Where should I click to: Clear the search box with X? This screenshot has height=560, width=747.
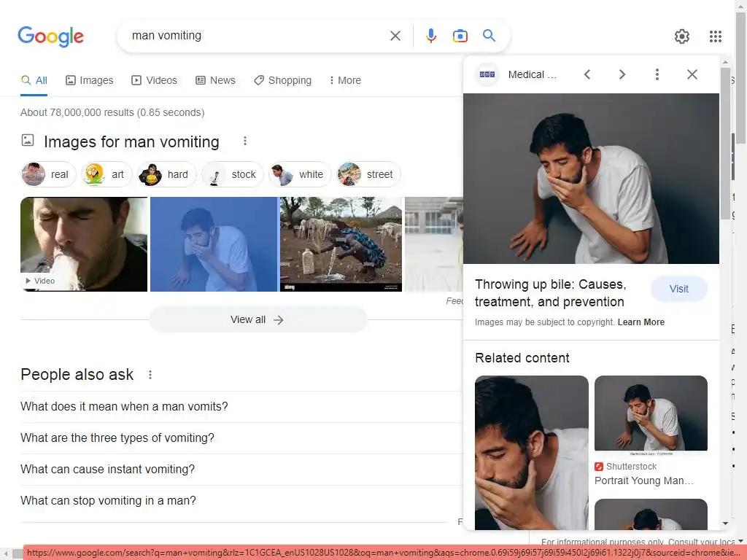coord(395,36)
